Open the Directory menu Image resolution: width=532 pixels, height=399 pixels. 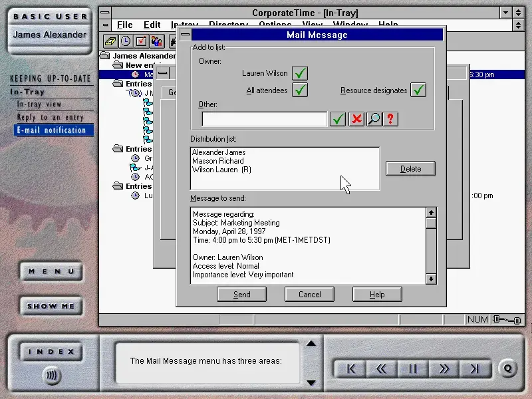[x=228, y=23]
